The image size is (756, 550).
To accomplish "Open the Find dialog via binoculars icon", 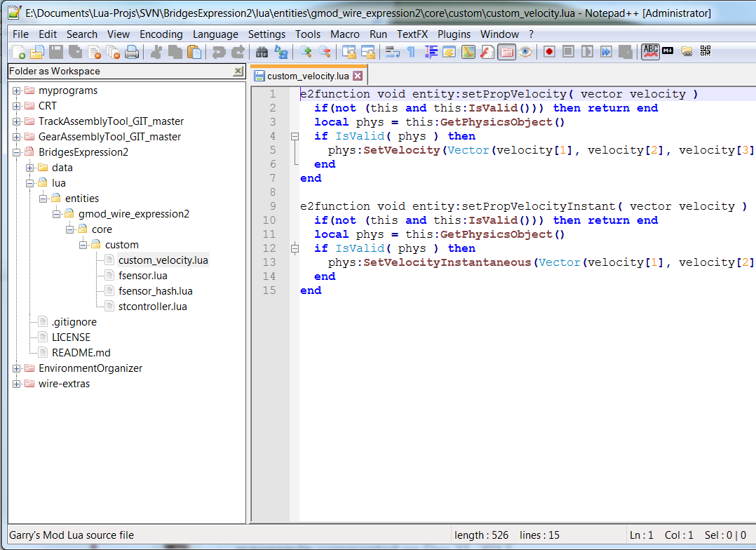I will [261, 51].
